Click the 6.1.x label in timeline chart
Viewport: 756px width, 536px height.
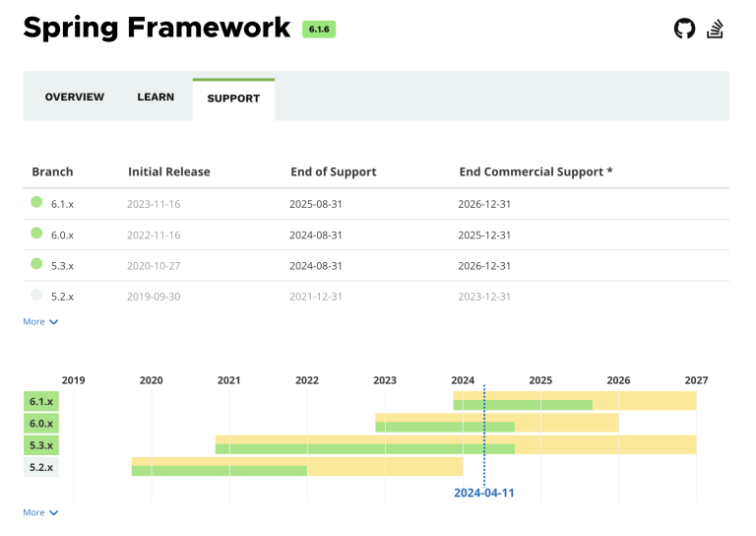tap(41, 401)
